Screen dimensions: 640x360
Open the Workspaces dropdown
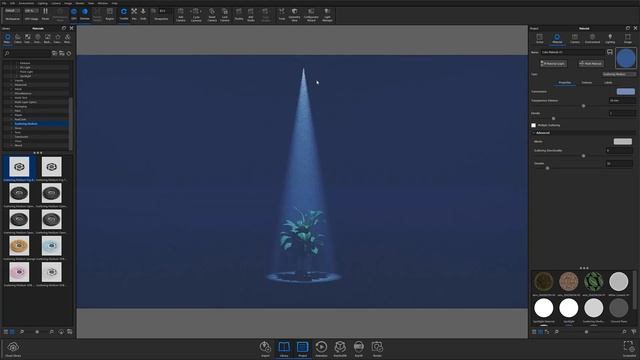tap(12, 11)
